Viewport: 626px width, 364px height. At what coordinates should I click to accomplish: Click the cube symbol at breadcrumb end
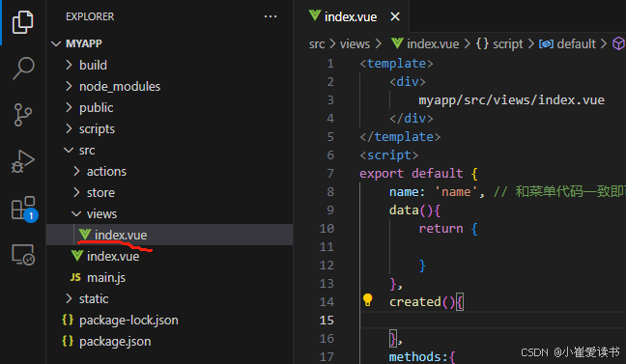click(x=618, y=43)
